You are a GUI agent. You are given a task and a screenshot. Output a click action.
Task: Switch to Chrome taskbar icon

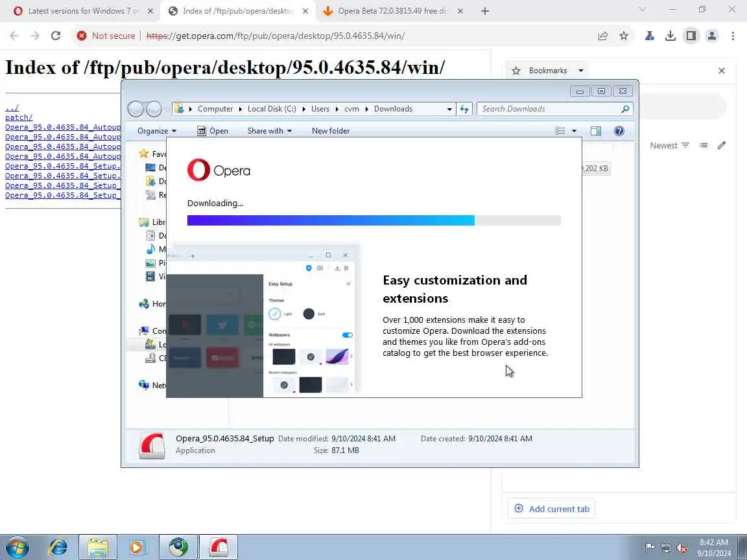178,547
